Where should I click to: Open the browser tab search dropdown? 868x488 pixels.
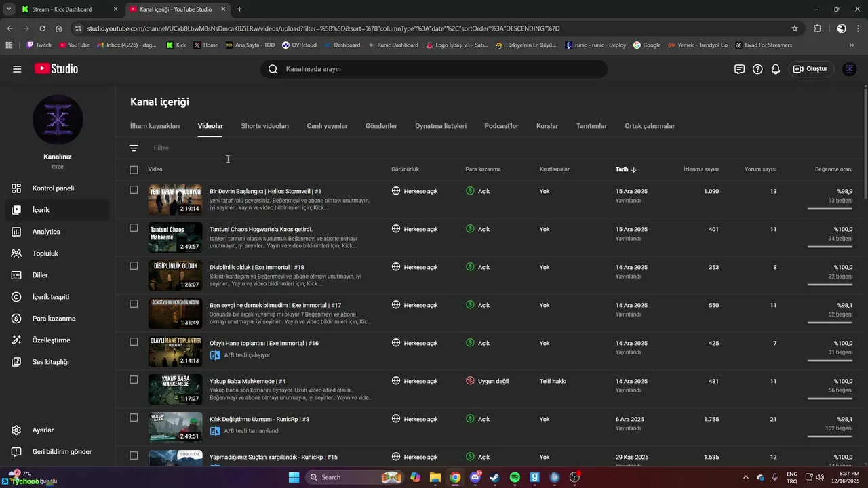[x=9, y=9]
